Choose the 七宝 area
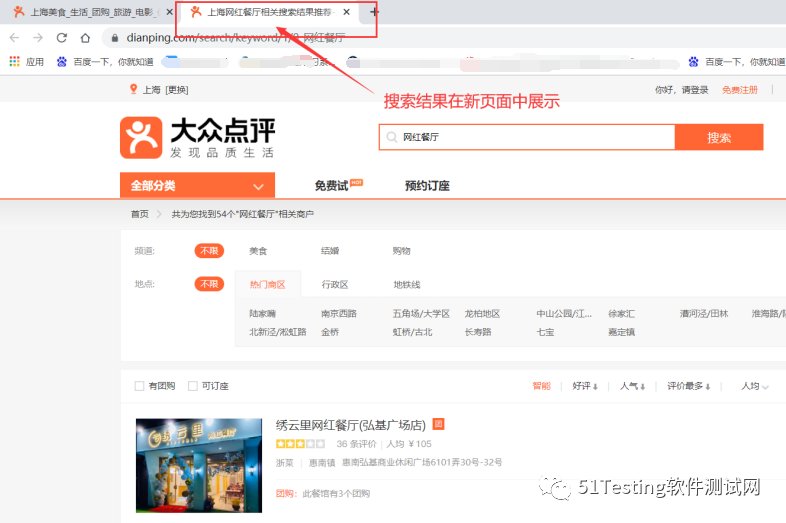Viewport: 786px width, 523px height. tap(545, 332)
